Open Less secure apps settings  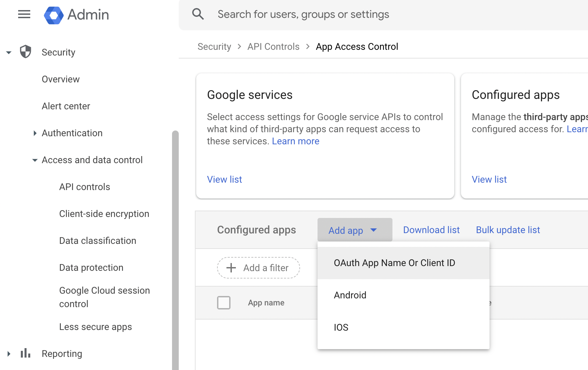pos(95,327)
